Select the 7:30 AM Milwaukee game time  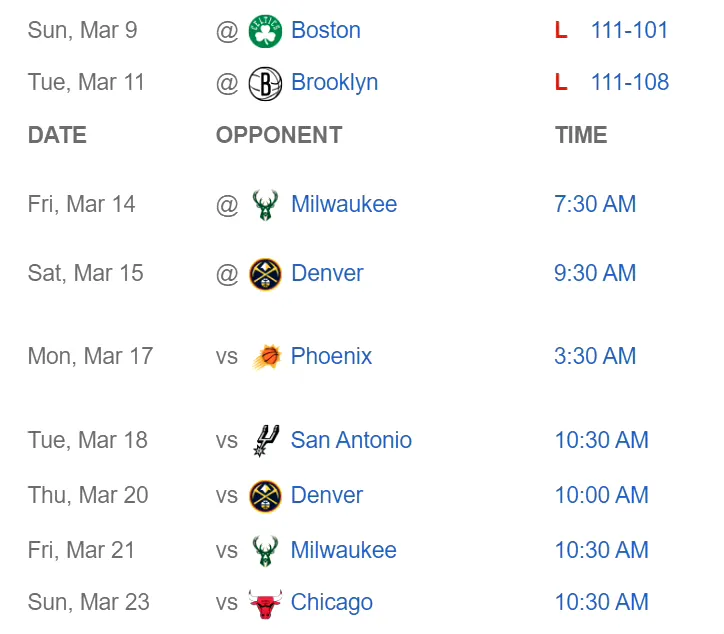pyautogui.click(x=595, y=204)
